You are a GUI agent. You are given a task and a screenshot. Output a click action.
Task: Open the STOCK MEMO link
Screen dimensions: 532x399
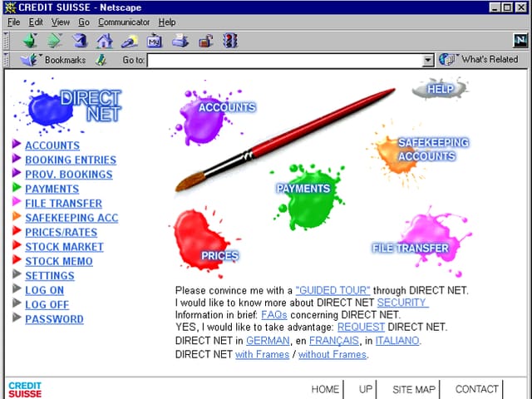point(59,261)
